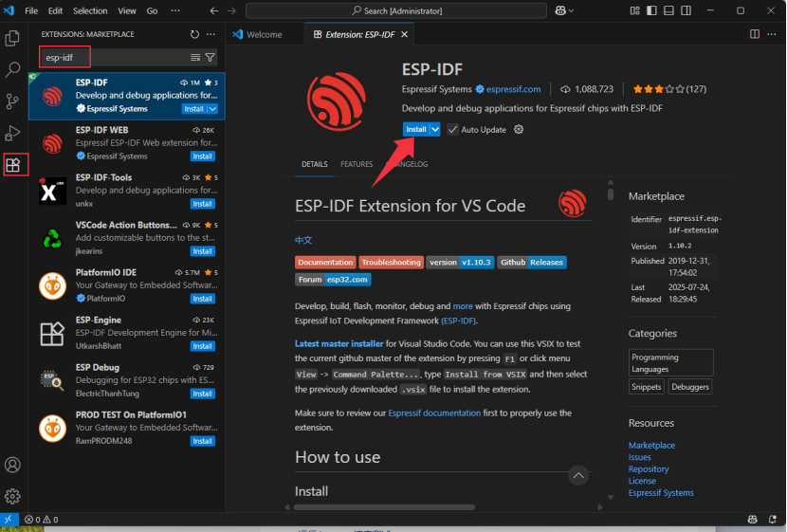This screenshot has width=787, height=532.
Task: Open the File menu
Action: [31, 10]
